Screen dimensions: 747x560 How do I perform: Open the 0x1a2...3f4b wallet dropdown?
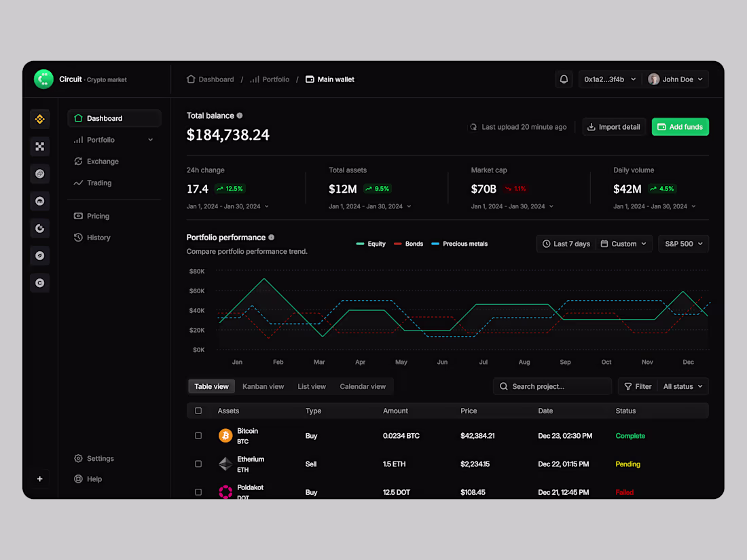[x=609, y=79]
